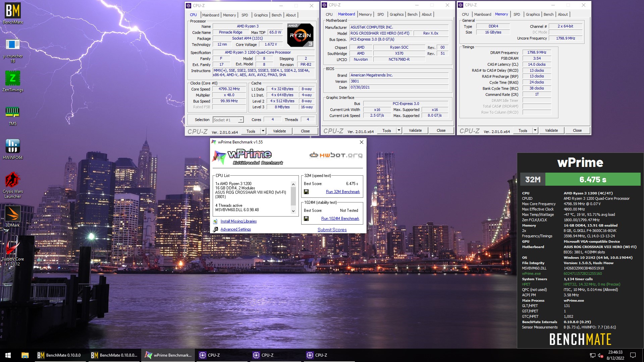Open the BenchMate desktop icon
644x362 pixels.
click(x=13, y=13)
